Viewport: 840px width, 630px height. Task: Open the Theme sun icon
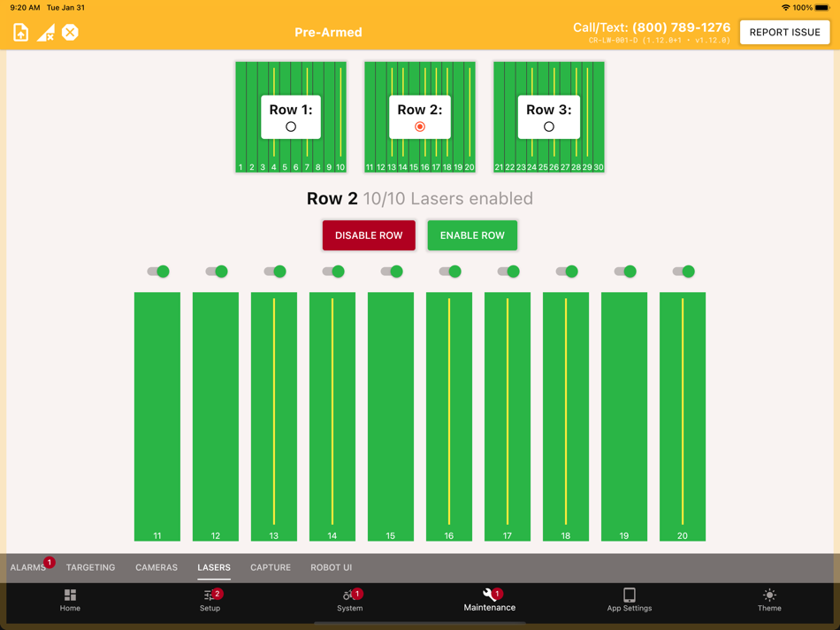[769, 595]
